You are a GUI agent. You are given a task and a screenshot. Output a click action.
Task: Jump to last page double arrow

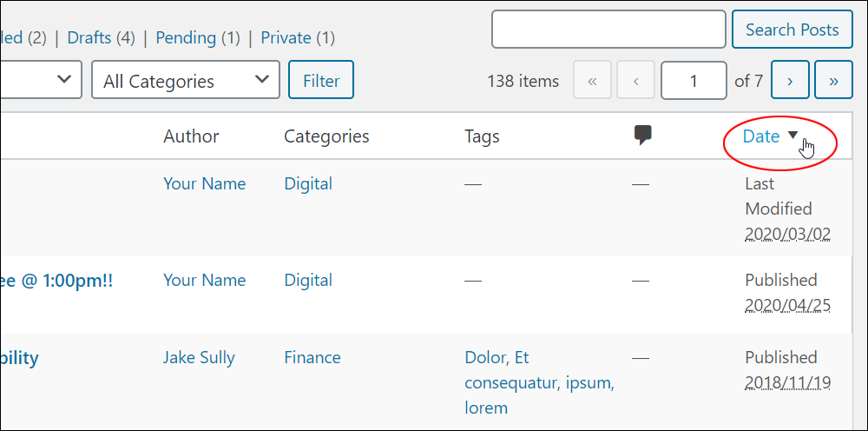pyautogui.click(x=833, y=80)
